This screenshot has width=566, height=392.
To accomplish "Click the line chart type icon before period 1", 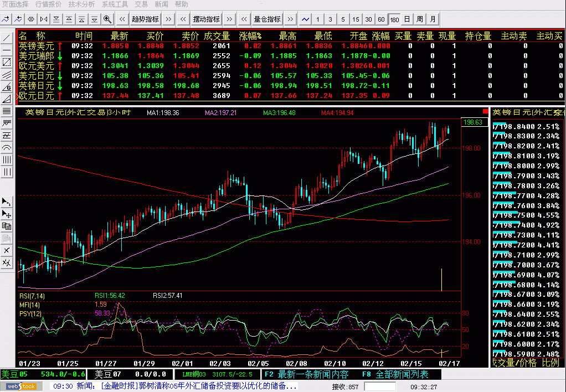I will click(305, 19).
